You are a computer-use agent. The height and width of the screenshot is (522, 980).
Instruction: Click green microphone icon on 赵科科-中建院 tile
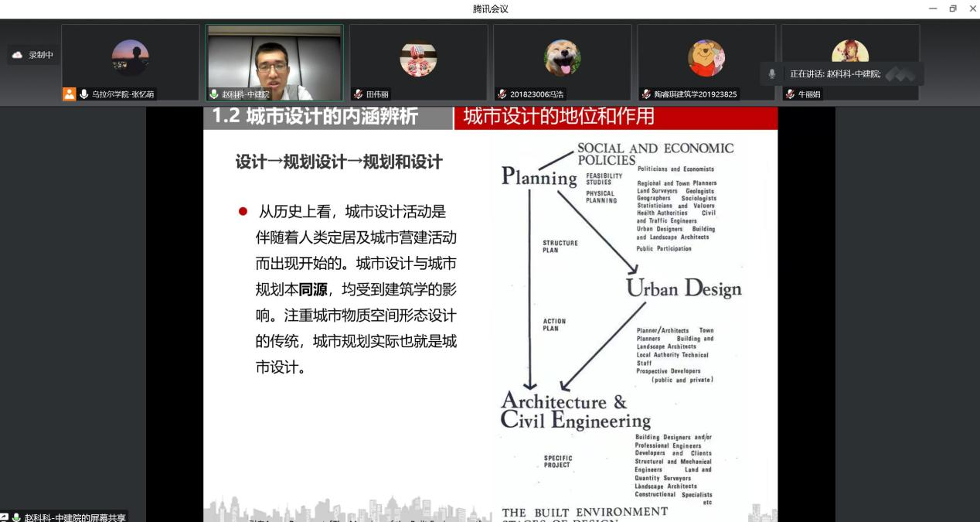(214, 94)
